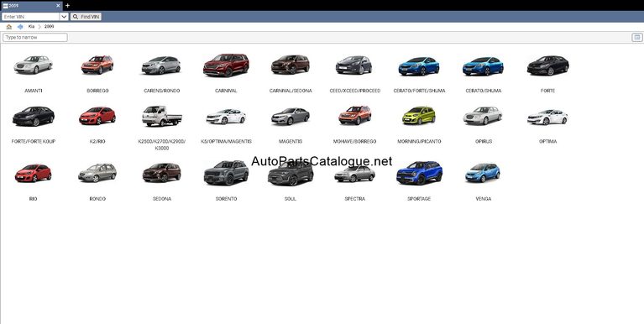Click the SOUL label text
644x324 pixels.
[x=290, y=199]
